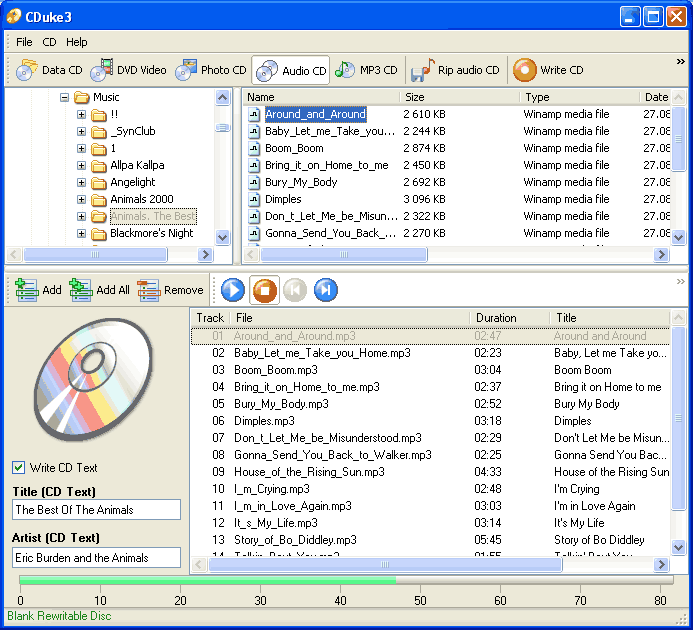
Task: Select the Photo CD option
Action: click(x=210, y=70)
